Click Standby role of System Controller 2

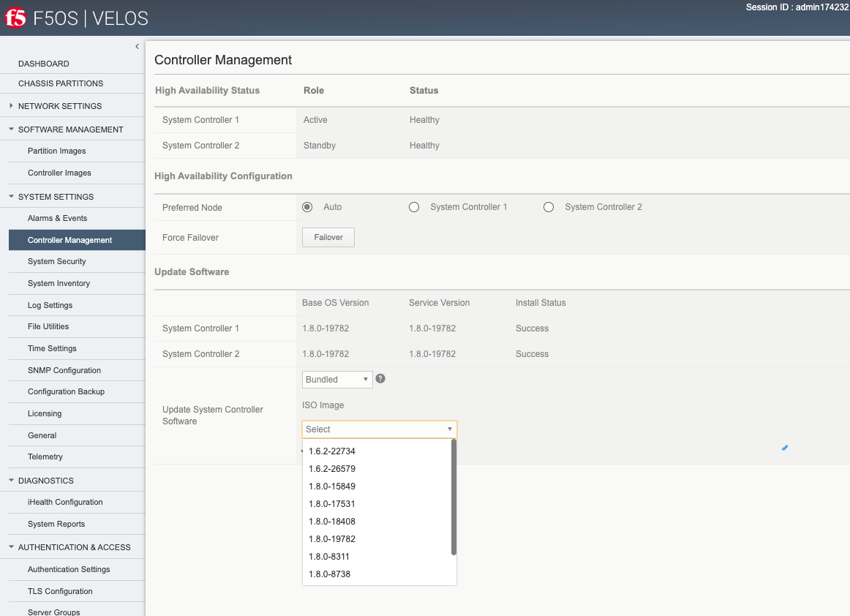(x=320, y=146)
